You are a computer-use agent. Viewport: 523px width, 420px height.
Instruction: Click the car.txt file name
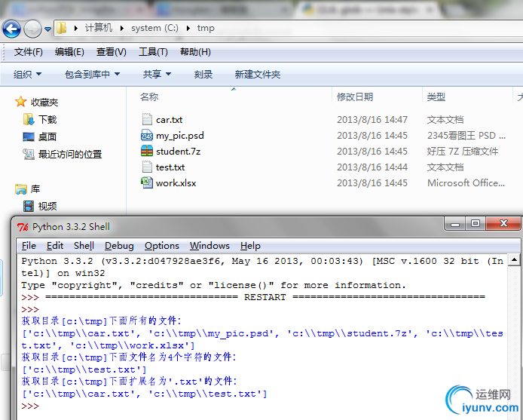pos(169,120)
